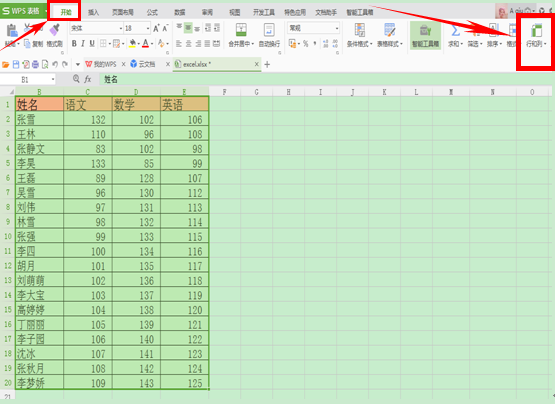
Task: Open the Formulas ribbon tab
Action: [x=152, y=12]
